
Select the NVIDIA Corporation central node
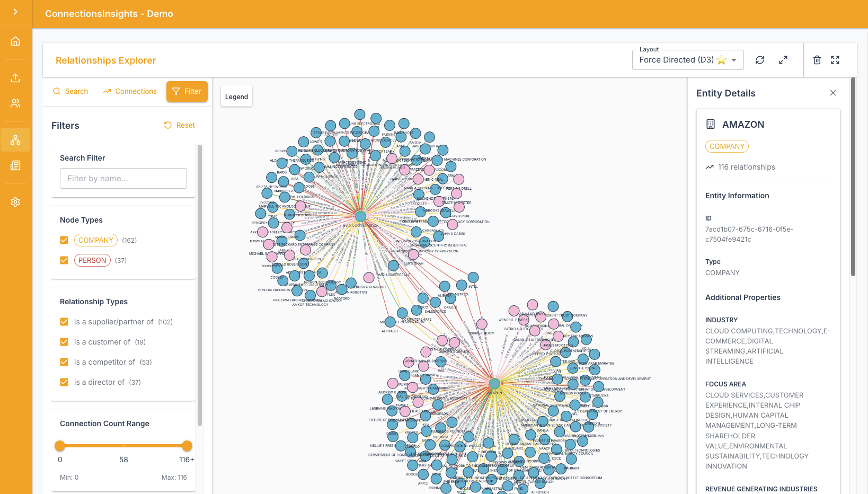tap(361, 216)
